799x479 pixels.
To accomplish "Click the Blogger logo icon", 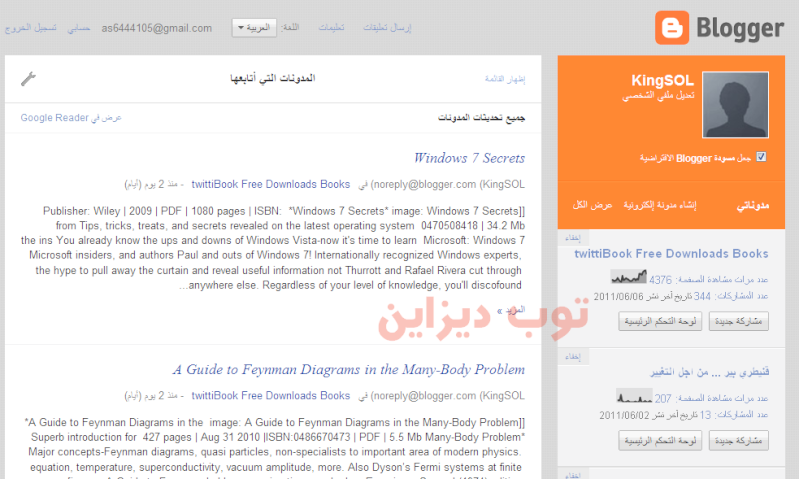I will tap(672, 28).
